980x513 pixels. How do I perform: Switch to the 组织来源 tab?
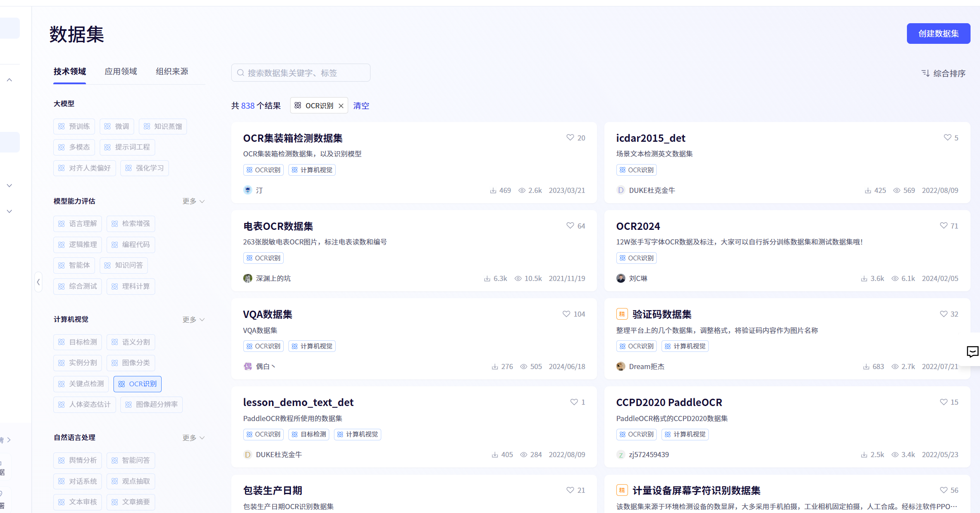pyautogui.click(x=172, y=71)
